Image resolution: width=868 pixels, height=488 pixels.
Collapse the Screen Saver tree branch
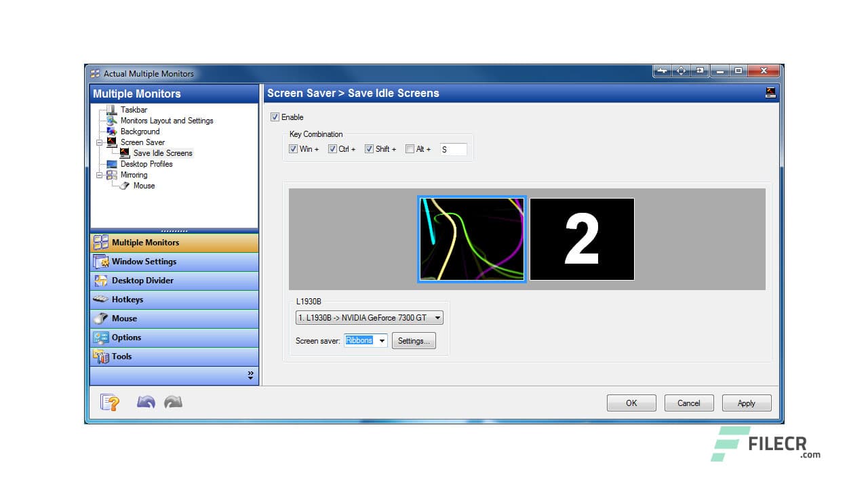coord(100,142)
